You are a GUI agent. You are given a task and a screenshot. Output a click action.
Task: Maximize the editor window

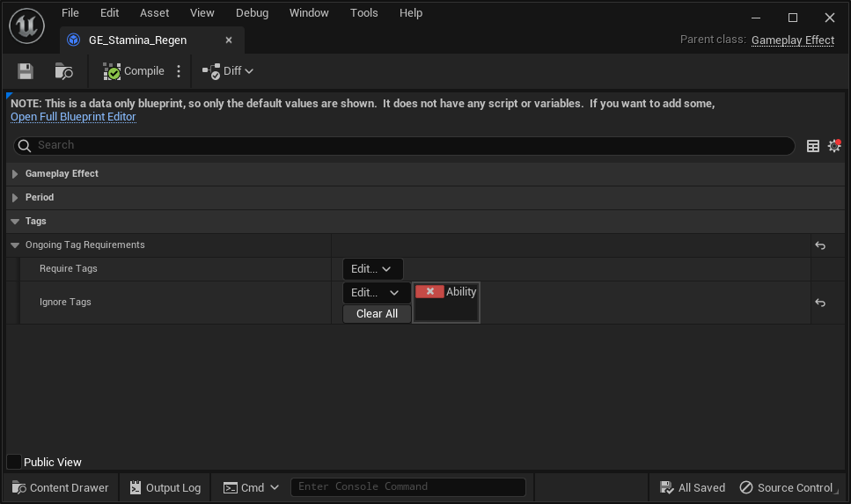[x=792, y=18]
